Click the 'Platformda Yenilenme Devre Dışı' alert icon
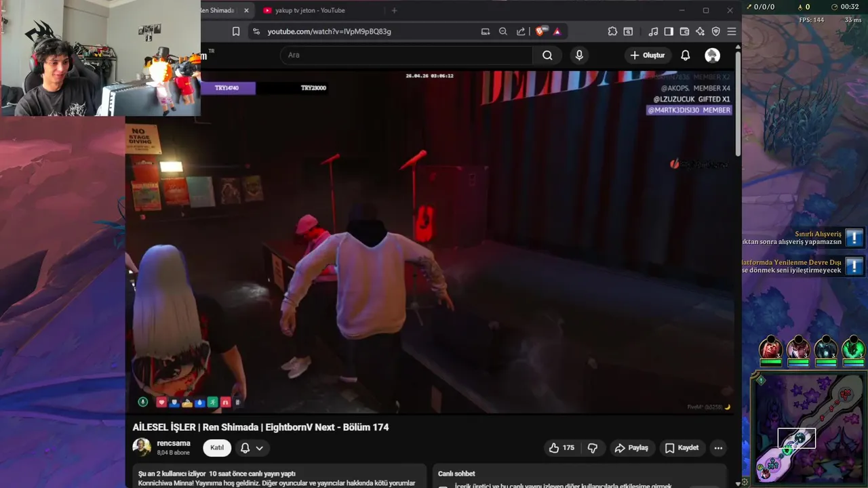The height and width of the screenshot is (488, 868). coord(854,266)
